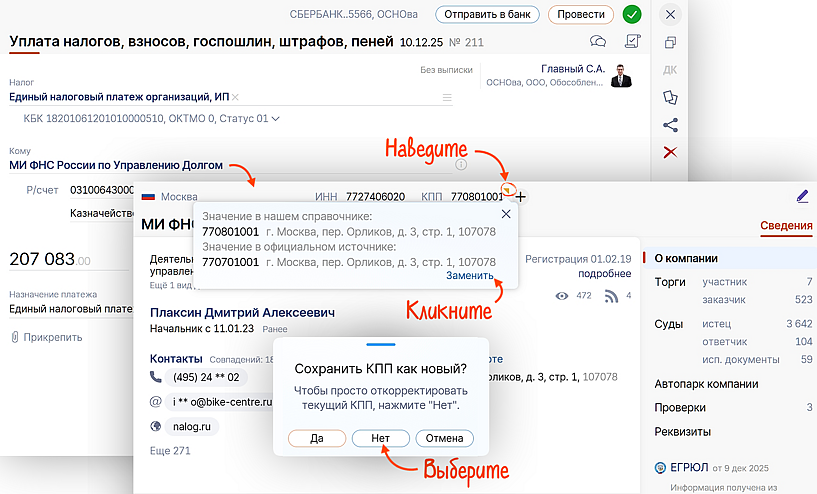
Task: Click the green checkmark status icon
Action: tap(631, 14)
